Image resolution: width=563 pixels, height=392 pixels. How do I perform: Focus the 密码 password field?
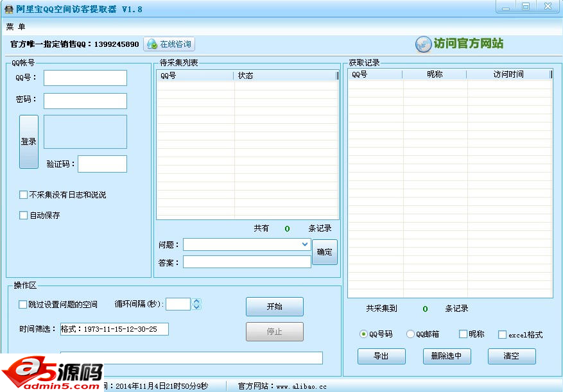tap(85, 101)
